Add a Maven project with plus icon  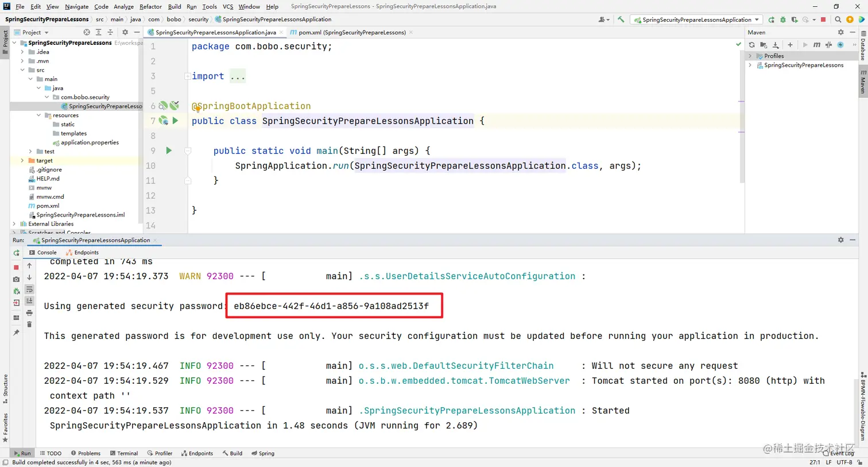[790, 45]
